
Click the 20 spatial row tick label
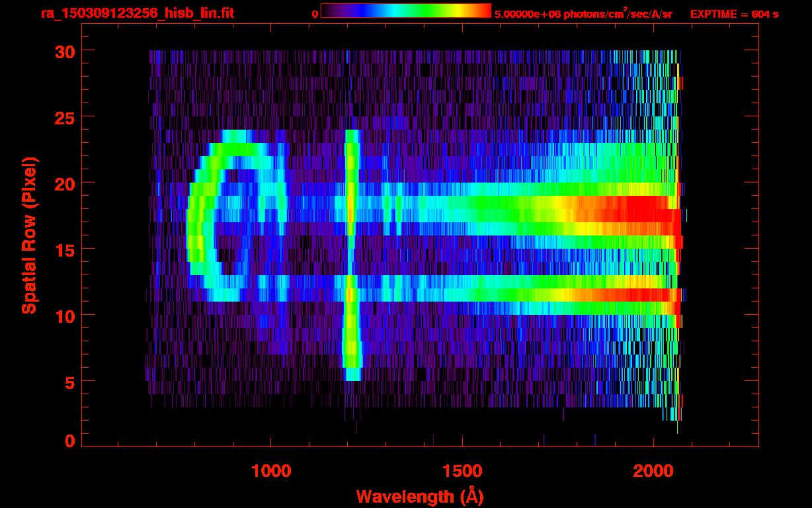click(x=64, y=183)
